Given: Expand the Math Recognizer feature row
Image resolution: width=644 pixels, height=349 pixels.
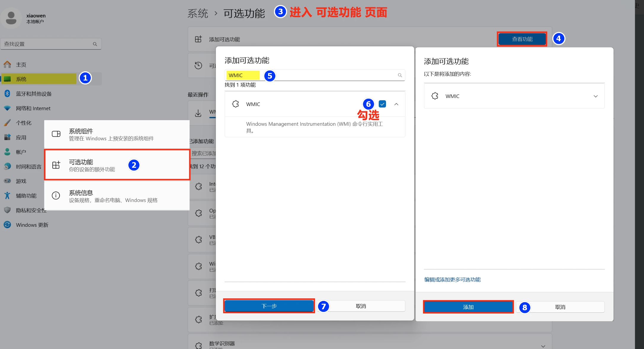Looking at the screenshot, I should [x=543, y=346].
